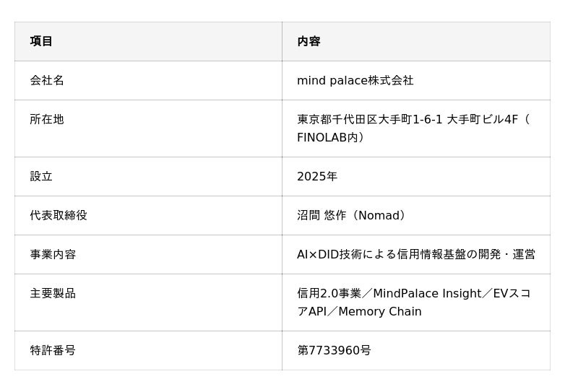Select the 会社名 label cell

pyautogui.click(x=47, y=80)
